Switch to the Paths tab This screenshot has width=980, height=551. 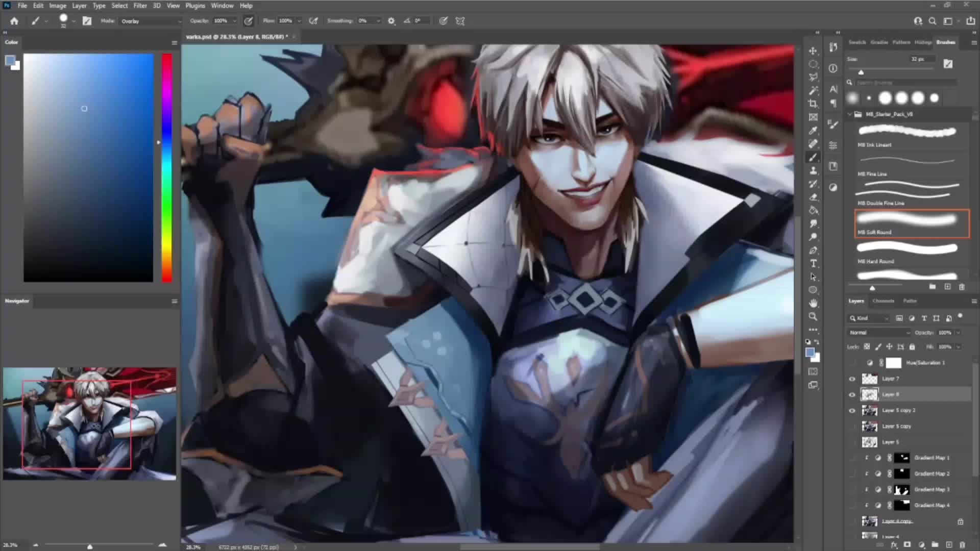pyautogui.click(x=910, y=301)
